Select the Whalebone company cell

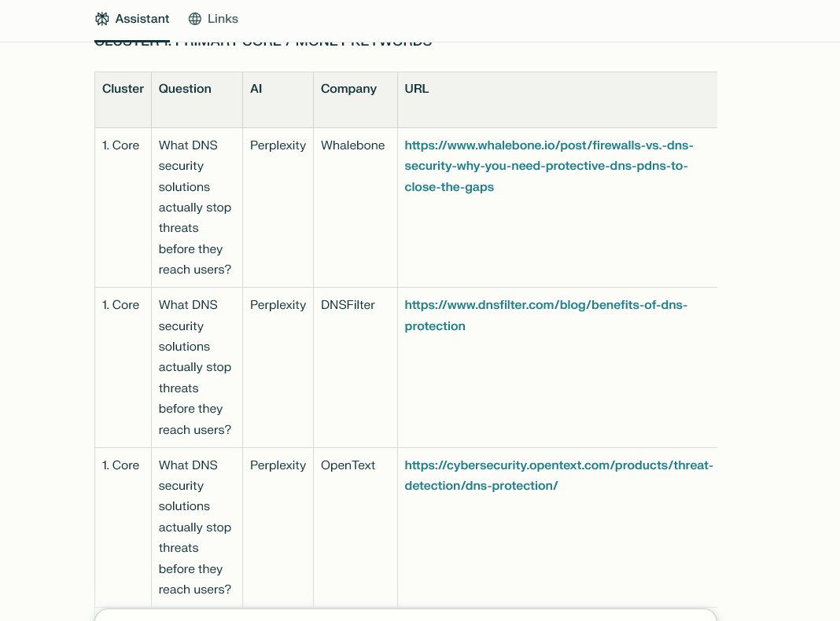[x=352, y=145]
